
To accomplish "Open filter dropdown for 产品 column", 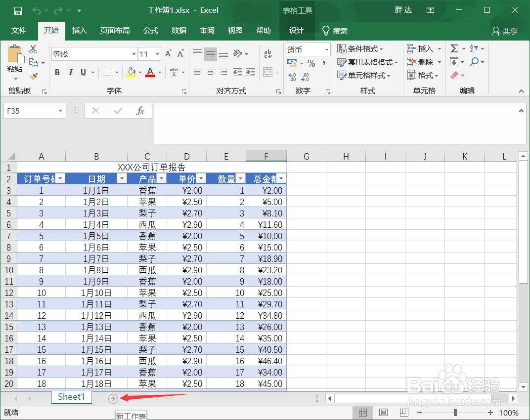I will 162,178.
